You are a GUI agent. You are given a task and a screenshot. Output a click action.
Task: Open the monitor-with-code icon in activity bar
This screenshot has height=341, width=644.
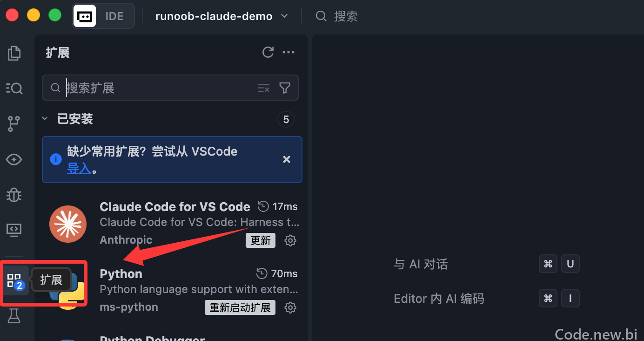(x=14, y=229)
